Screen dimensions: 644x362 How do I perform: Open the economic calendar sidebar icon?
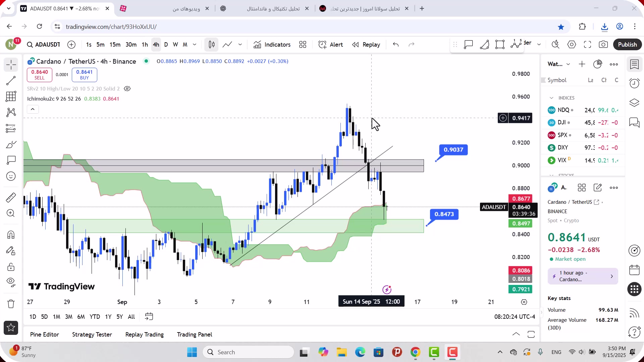click(634, 270)
